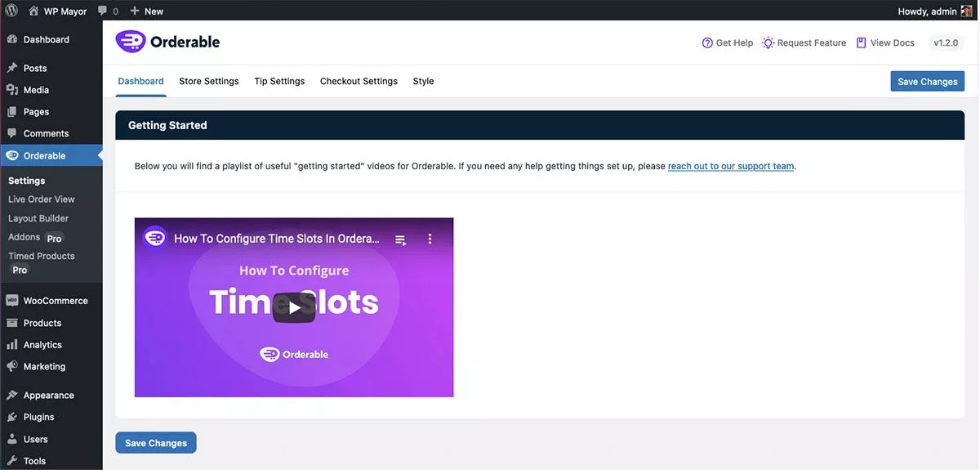Open the WP Mayor site home icon

(33, 11)
